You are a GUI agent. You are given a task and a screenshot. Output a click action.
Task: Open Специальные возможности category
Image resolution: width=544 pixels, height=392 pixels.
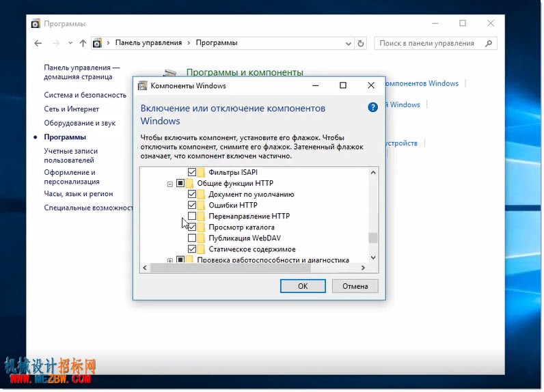pos(88,208)
